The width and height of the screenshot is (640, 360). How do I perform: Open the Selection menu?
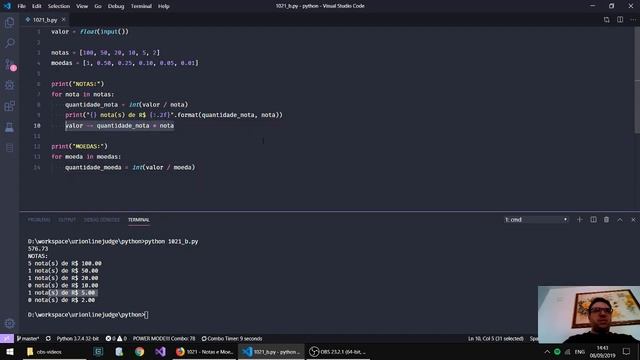pyautogui.click(x=59, y=6)
